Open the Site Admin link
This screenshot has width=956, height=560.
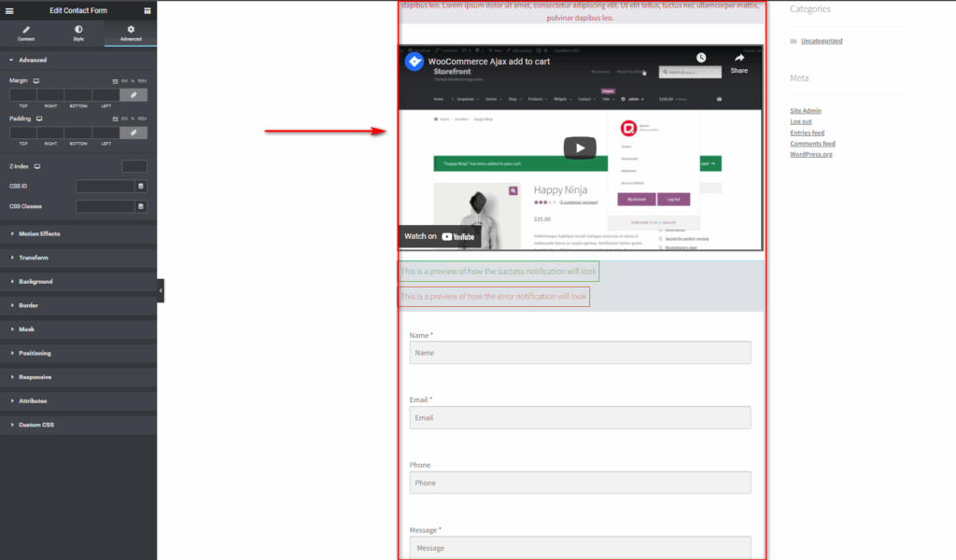(x=806, y=111)
